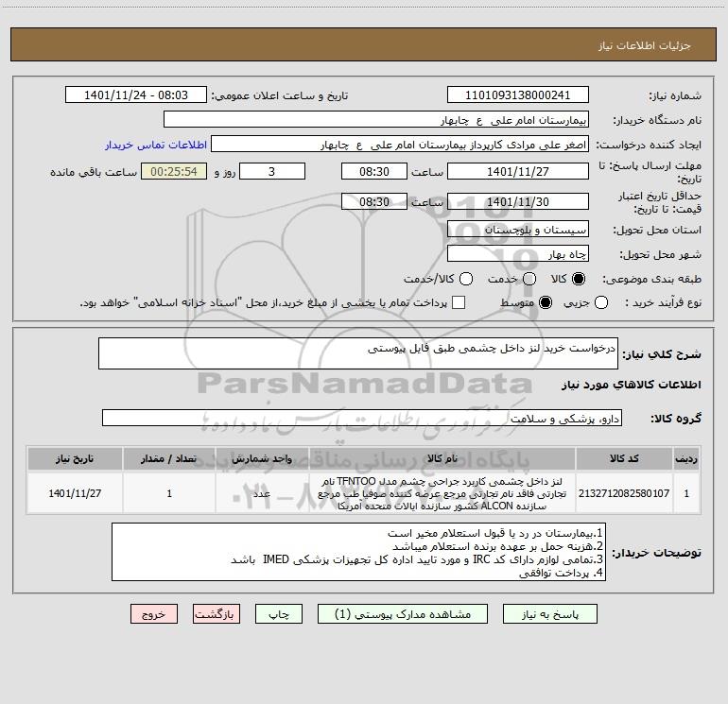Click quantity cell 1 under تعداد / مقدار

pos(169,493)
